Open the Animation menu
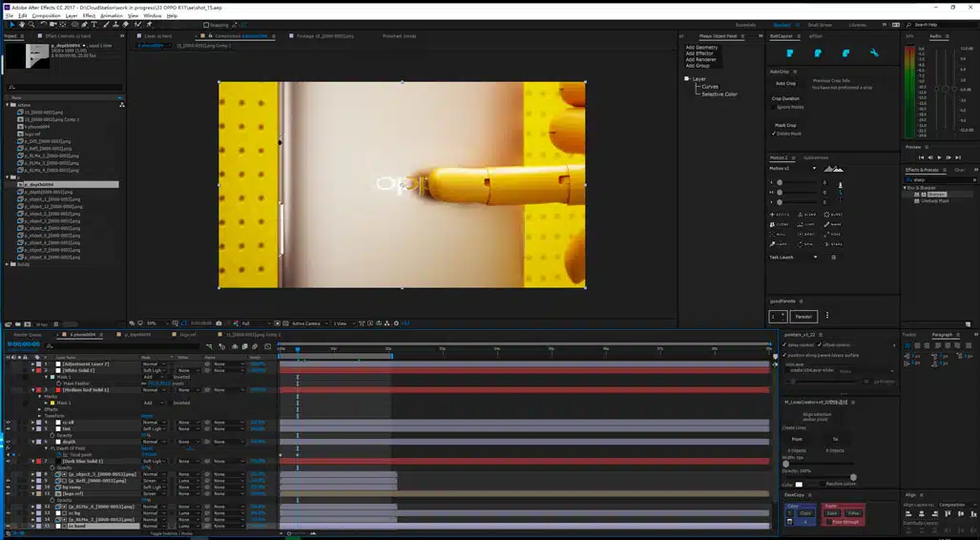980x540 pixels. [110, 15]
